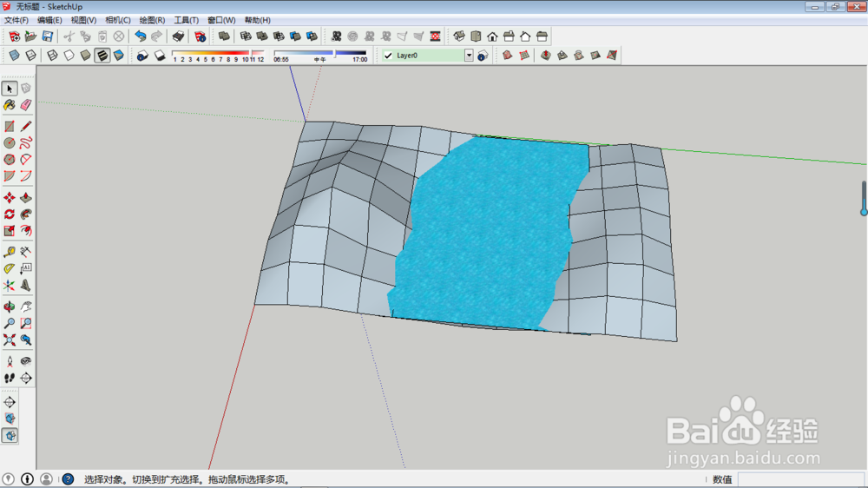
Task: Select the Follow Me tool
Action: 25,214
